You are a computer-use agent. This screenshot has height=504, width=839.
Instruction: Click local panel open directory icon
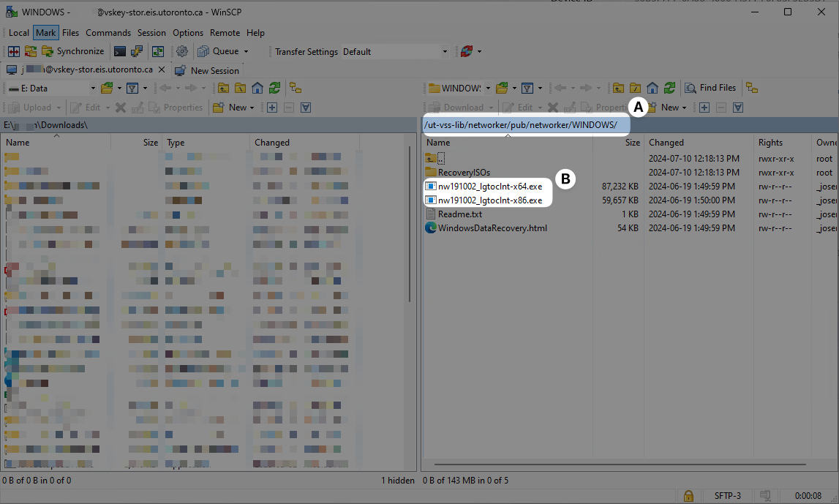point(107,89)
